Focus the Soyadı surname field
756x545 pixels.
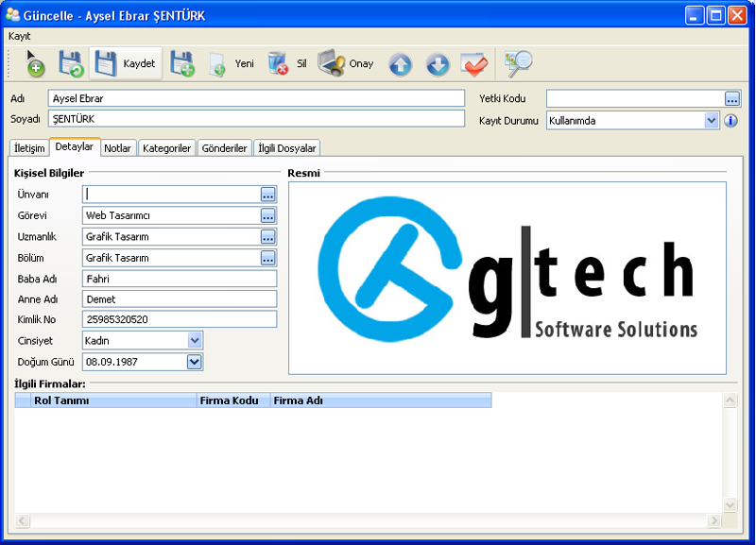[256, 119]
